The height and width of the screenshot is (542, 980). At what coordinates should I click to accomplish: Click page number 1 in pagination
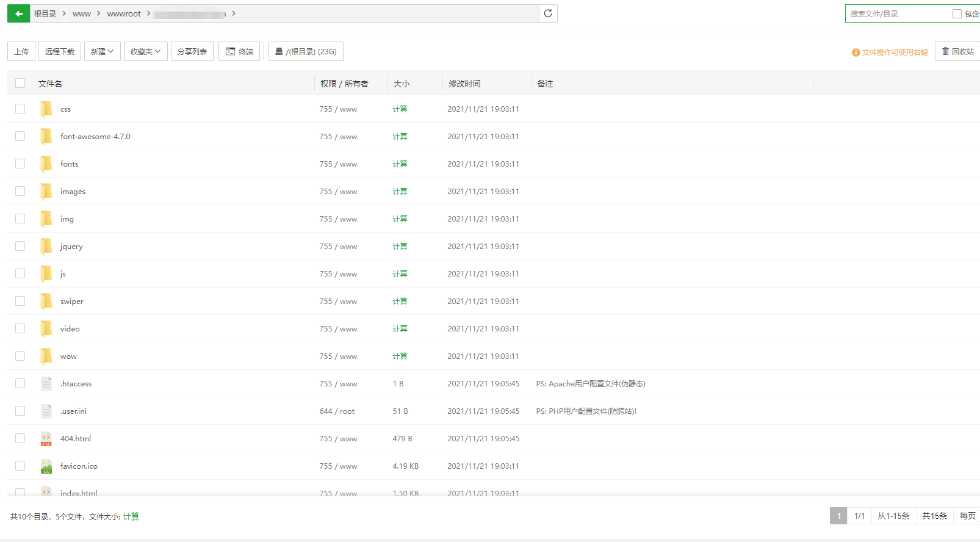click(x=838, y=516)
